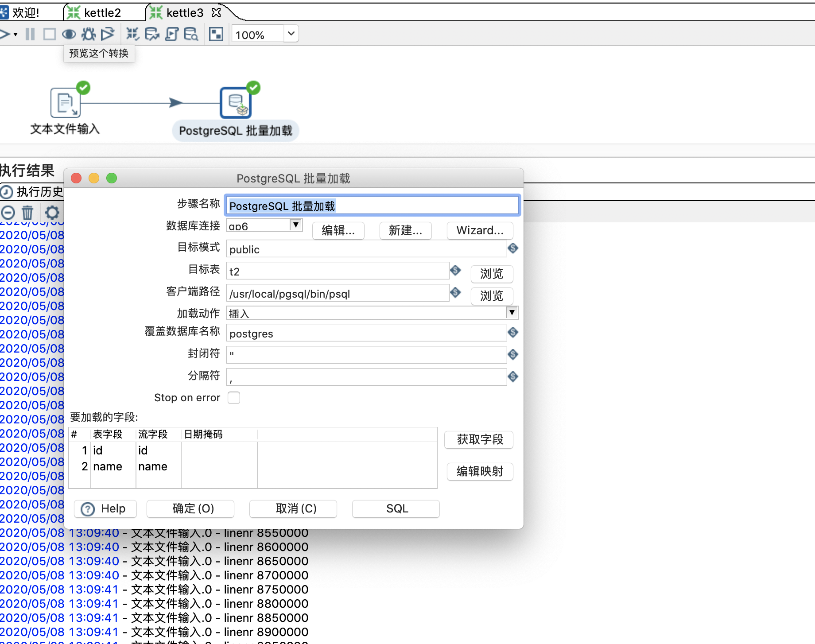Insert variable for 客户端路径 field

click(x=455, y=292)
